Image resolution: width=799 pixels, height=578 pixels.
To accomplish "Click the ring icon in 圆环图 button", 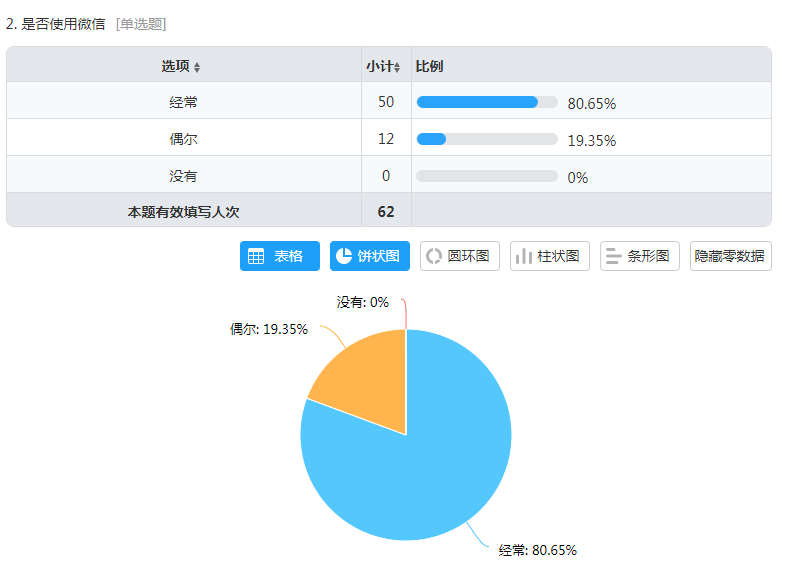I will tap(434, 256).
